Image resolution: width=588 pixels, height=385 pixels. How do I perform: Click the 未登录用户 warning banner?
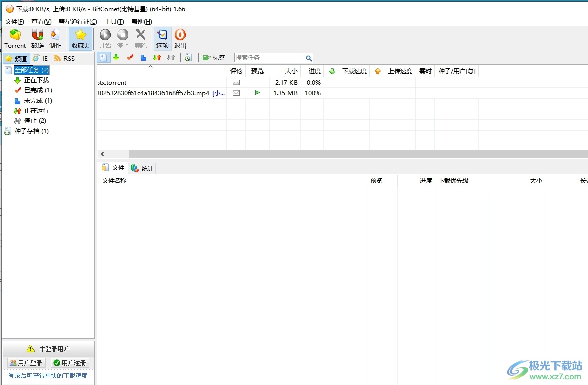(48, 349)
